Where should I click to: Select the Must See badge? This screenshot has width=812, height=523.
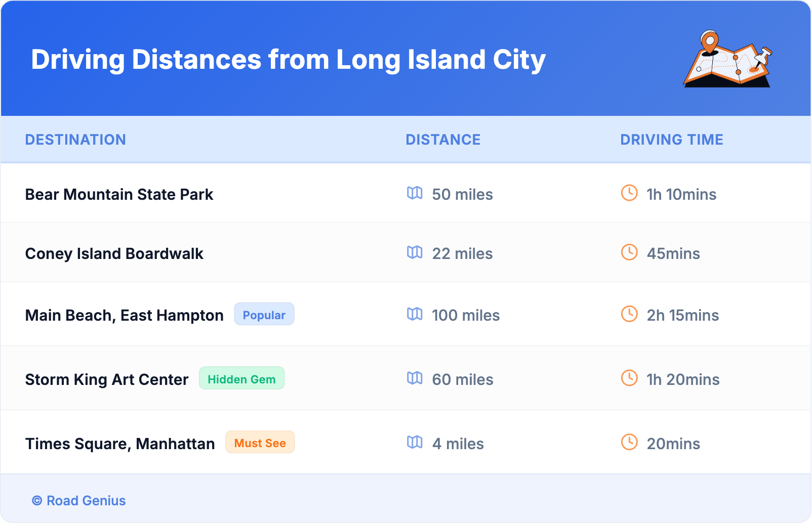[x=260, y=443]
